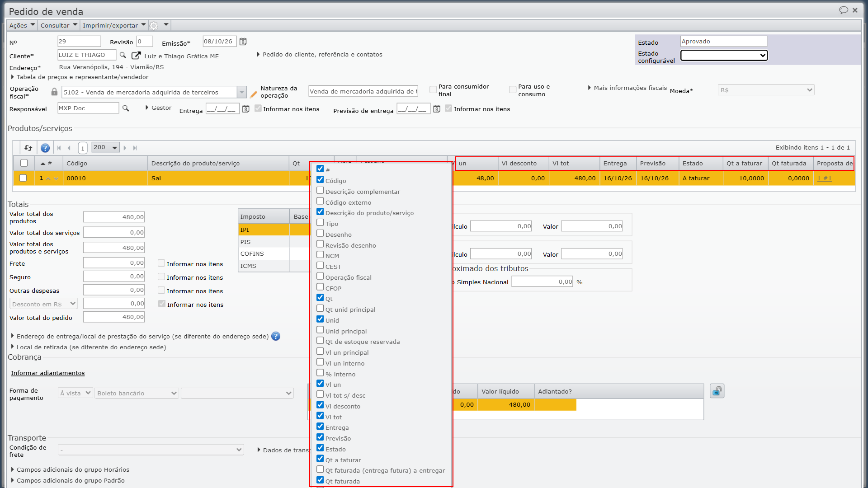Open the products grid help icon
This screenshot has height=488, width=868.
point(45,148)
